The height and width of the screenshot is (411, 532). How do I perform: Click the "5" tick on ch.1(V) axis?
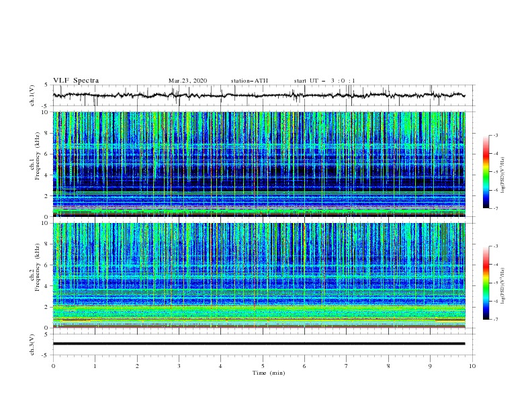(46, 85)
